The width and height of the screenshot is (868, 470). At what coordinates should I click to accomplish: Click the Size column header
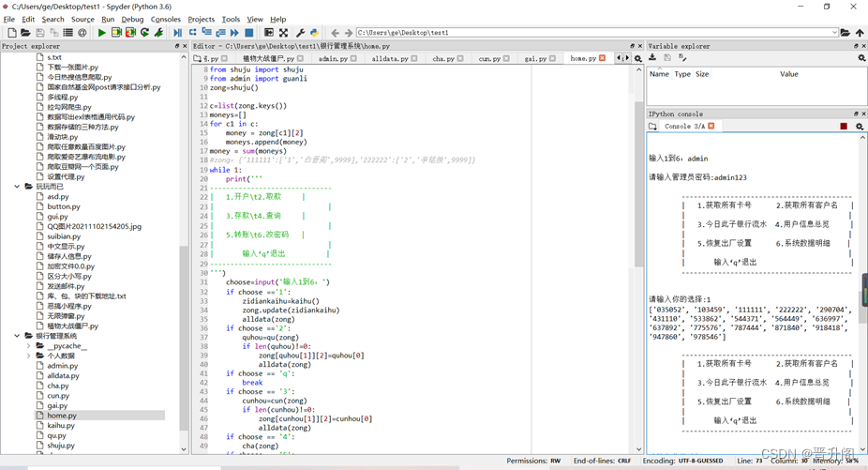(702, 74)
